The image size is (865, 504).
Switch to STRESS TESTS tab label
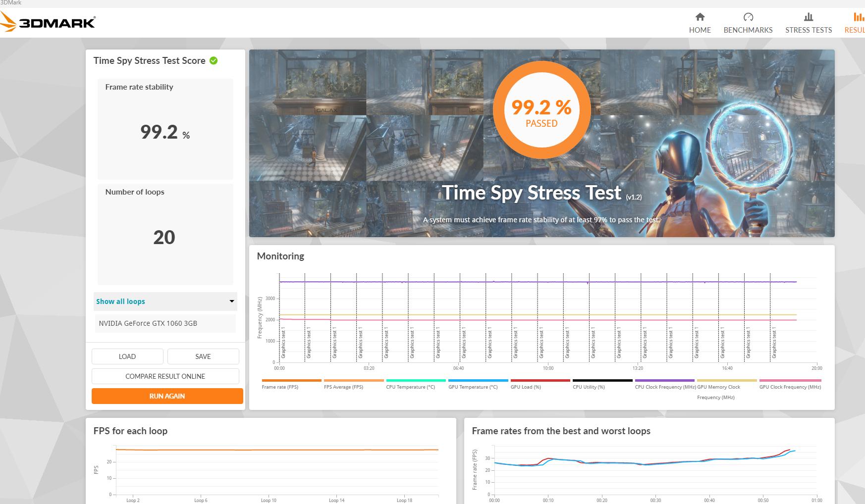[x=809, y=30]
